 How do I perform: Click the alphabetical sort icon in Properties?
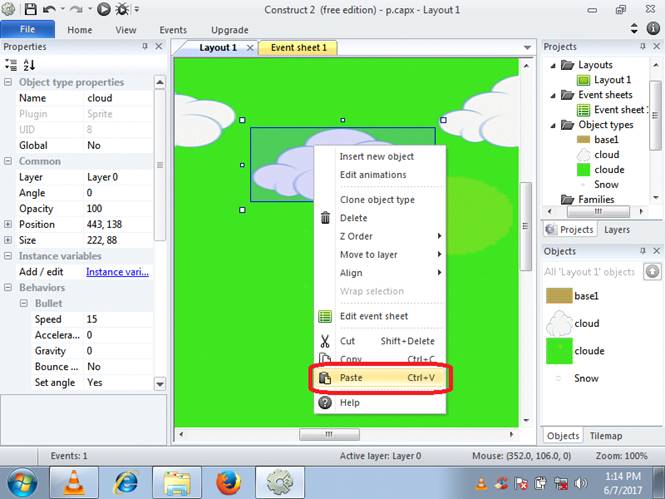[29, 65]
